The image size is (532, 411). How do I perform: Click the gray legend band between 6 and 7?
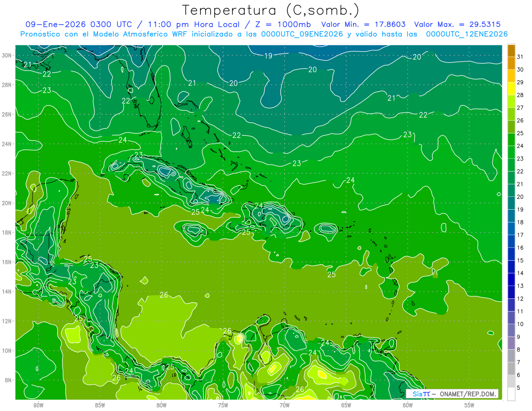(511, 369)
